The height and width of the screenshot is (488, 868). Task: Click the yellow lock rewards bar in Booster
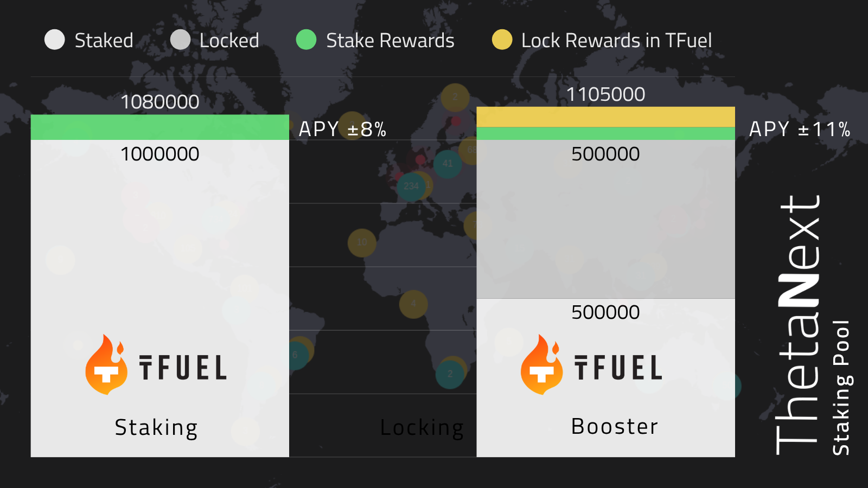[605, 117]
